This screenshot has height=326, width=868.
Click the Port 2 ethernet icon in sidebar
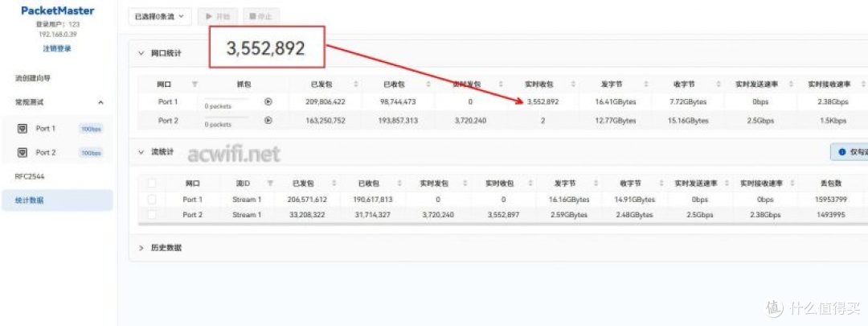pyautogui.click(x=23, y=152)
